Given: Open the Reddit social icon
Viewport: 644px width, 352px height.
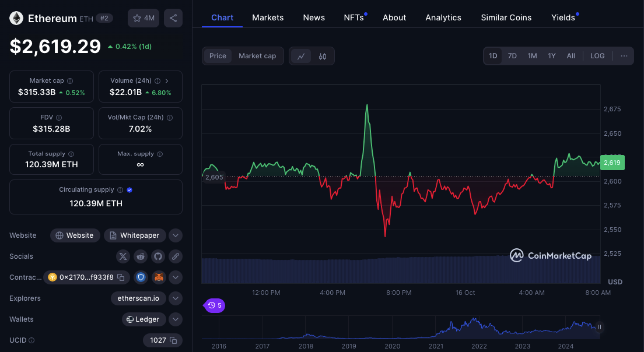Looking at the screenshot, I should click(141, 256).
